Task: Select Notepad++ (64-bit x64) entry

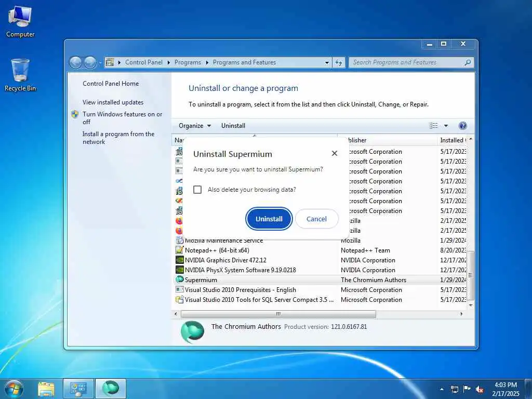Action: 217,250
